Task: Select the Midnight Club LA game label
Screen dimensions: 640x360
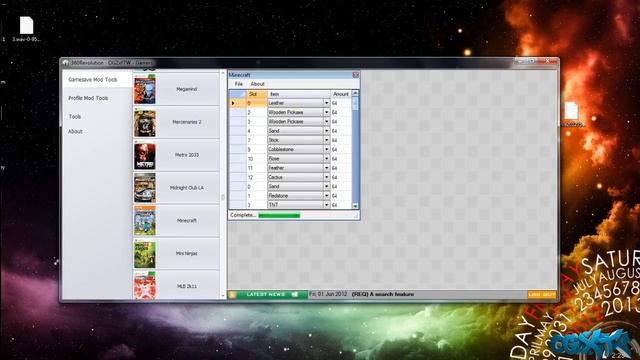Action: [x=187, y=188]
